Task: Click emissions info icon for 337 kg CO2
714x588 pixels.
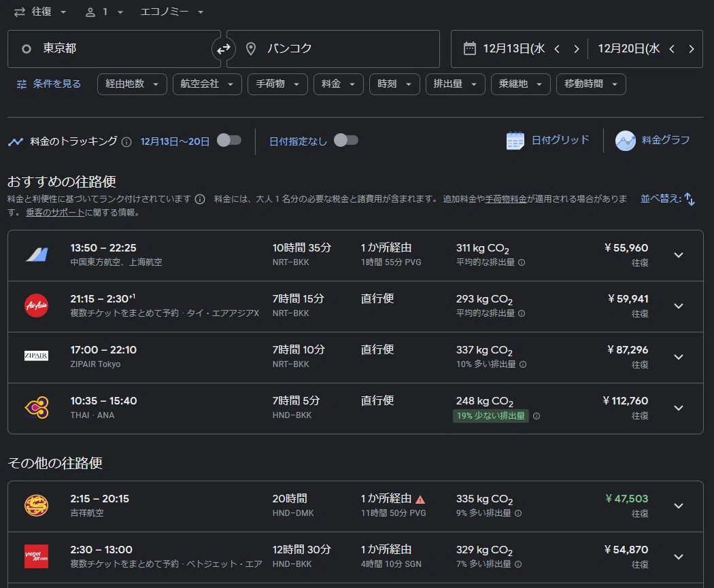Action: click(x=523, y=364)
